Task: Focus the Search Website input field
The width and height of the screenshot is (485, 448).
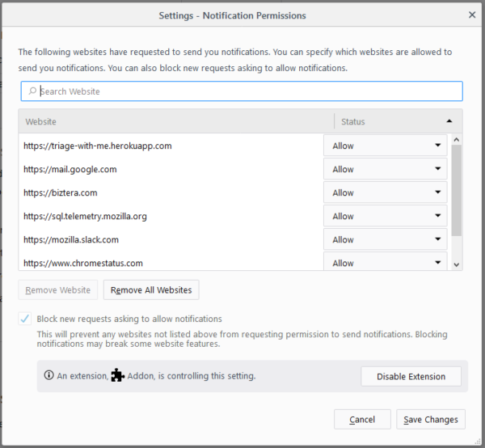Action: click(x=242, y=91)
